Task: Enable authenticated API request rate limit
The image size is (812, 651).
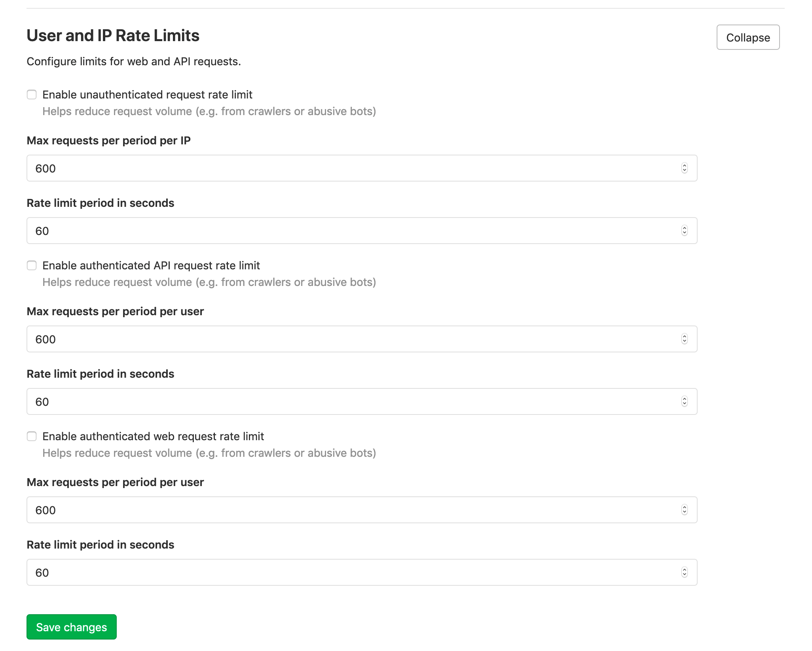Action: point(32,265)
